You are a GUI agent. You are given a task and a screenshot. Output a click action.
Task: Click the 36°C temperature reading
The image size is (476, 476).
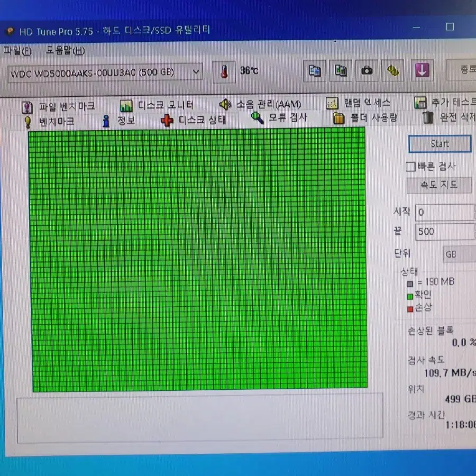click(x=249, y=71)
